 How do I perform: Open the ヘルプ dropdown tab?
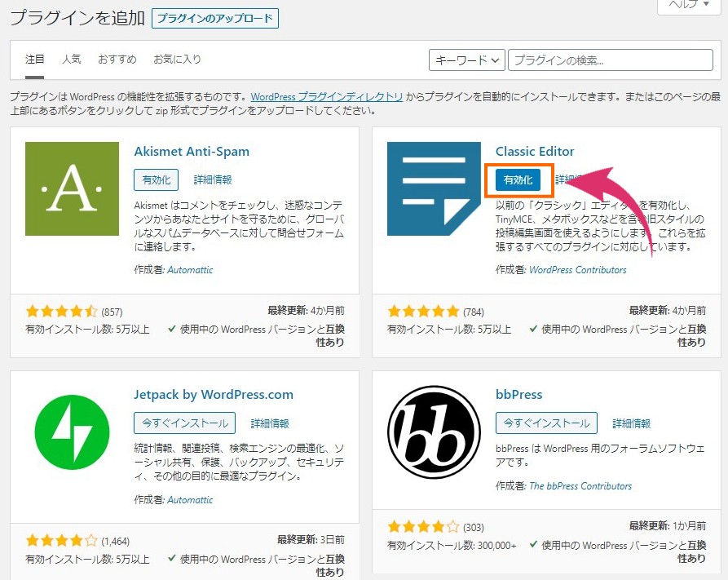coord(689,6)
